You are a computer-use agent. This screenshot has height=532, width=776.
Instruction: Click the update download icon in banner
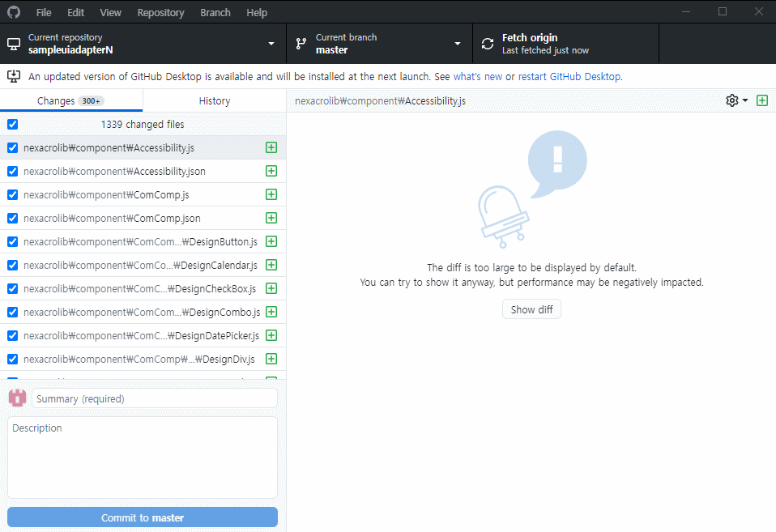coord(14,76)
